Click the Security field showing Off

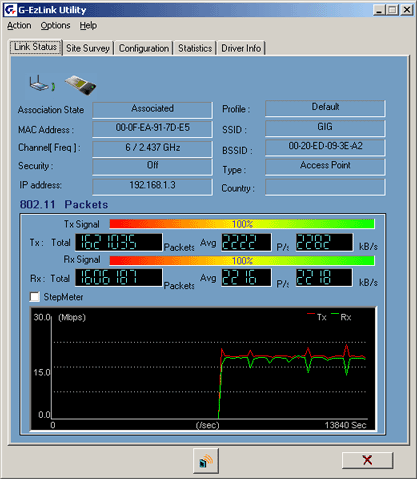pos(152,166)
